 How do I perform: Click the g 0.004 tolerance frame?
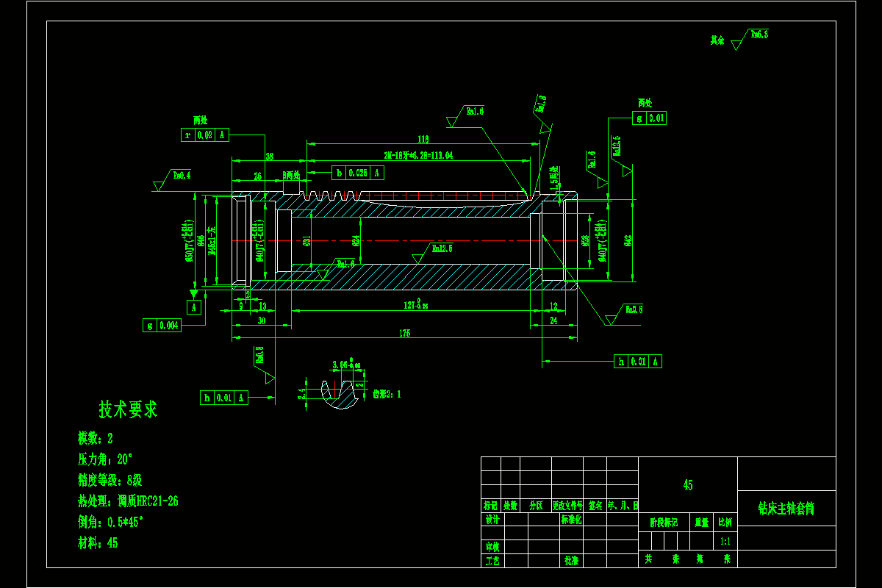click(x=162, y=326)
